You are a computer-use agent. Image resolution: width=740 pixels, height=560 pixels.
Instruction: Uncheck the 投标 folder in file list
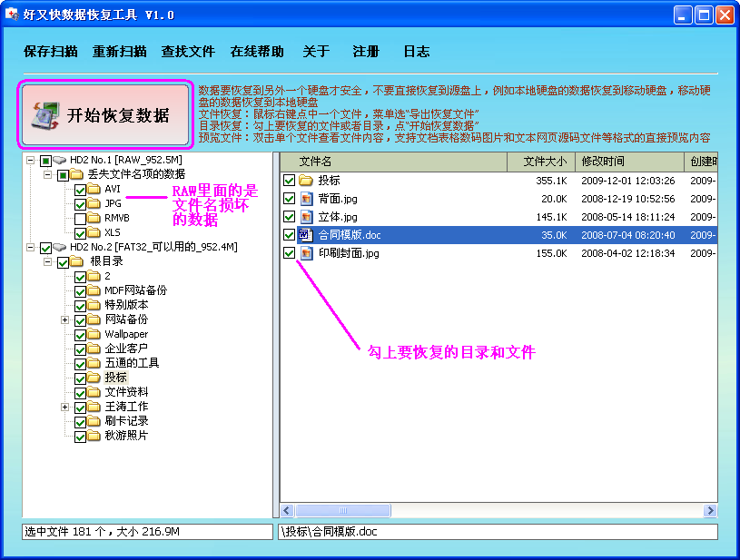(x=290, y=181)
